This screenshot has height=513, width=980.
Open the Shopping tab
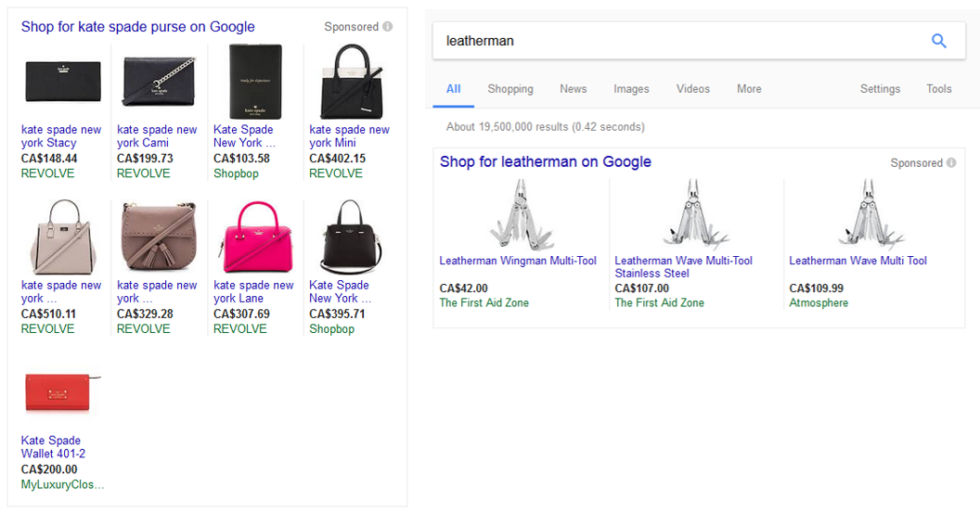coord(510,89)
